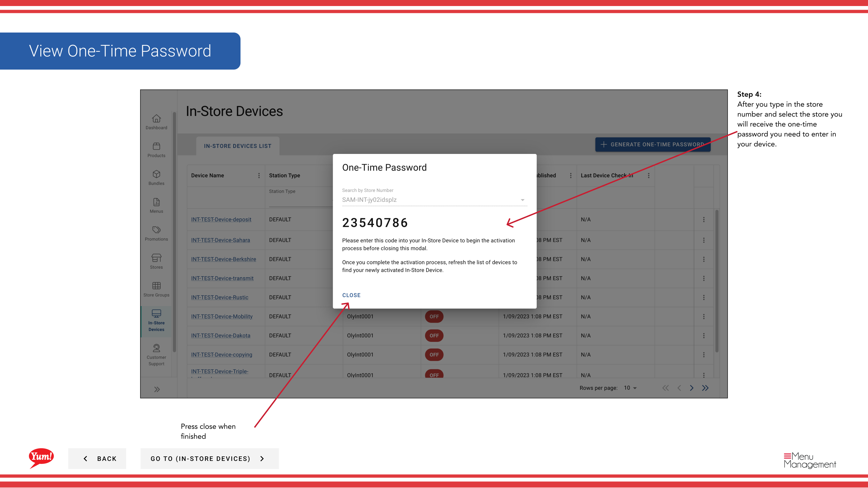
Task: Open row actions for INT-TEST-Device-Berkshire
Action: tap(704, 259)
